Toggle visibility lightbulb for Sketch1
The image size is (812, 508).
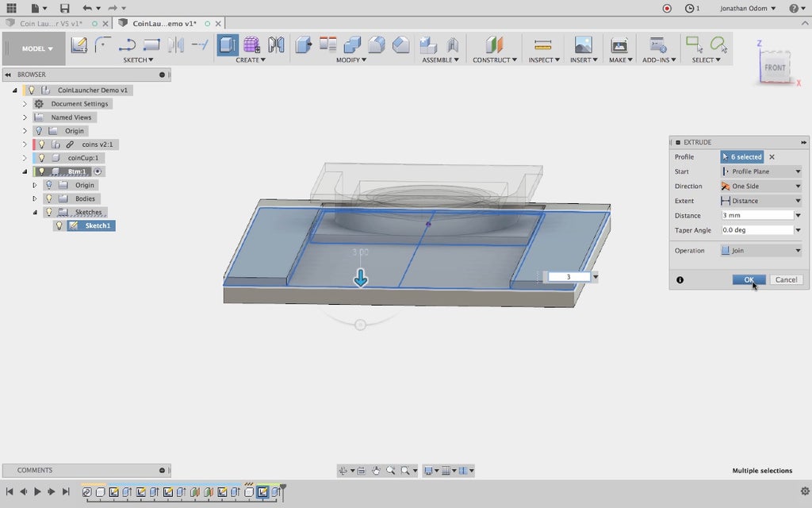coord(59,225)
